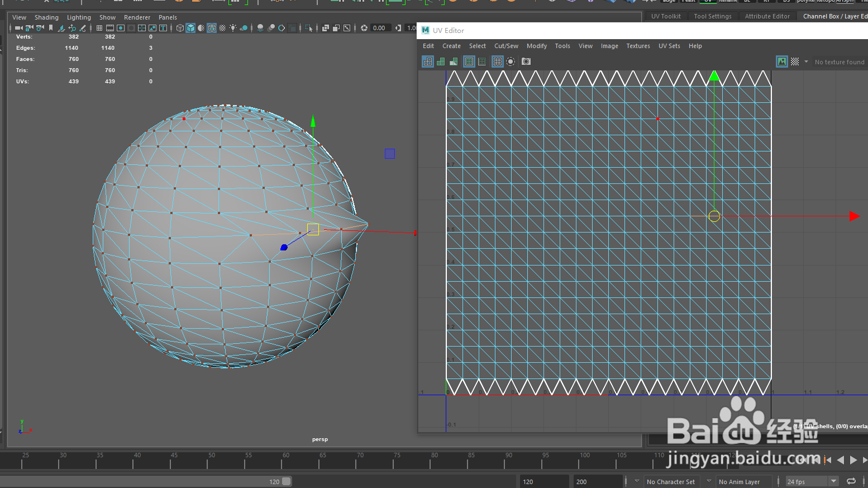Toggle Display Image icon in UV Editor

[x=782, y=61]
